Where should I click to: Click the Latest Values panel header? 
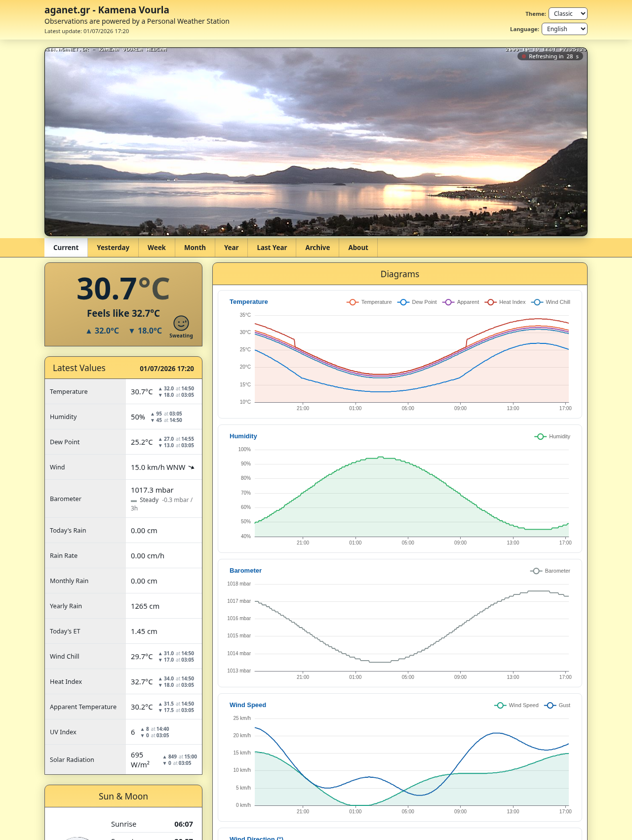pos(123,368)
